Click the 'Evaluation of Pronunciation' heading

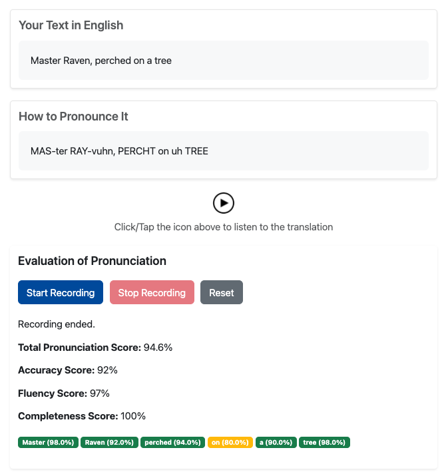pos(92,261)
